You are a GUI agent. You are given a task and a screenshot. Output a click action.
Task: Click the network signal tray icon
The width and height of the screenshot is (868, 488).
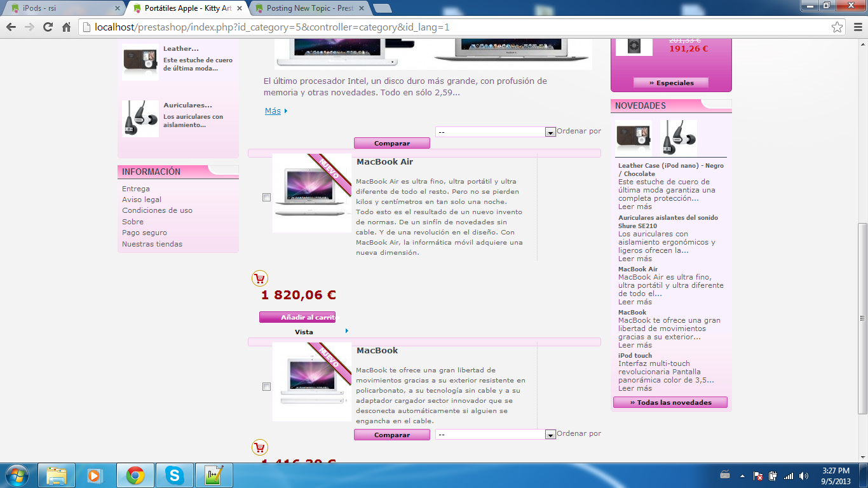point(789,475)
